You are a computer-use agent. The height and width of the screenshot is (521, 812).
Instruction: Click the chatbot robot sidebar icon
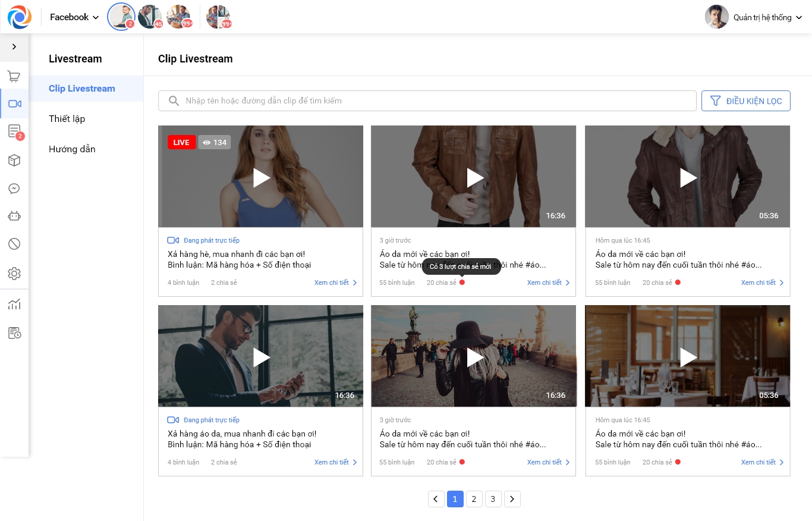pos(14,216)
